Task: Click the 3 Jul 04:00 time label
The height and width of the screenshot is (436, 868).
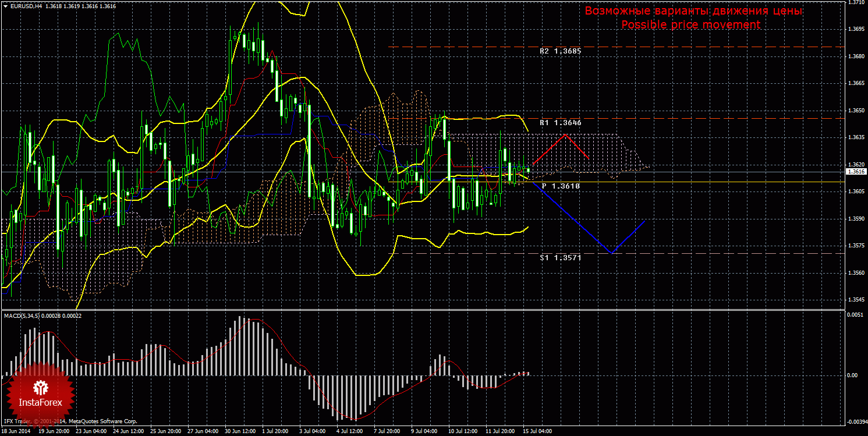Action: [x=313, y=431]
